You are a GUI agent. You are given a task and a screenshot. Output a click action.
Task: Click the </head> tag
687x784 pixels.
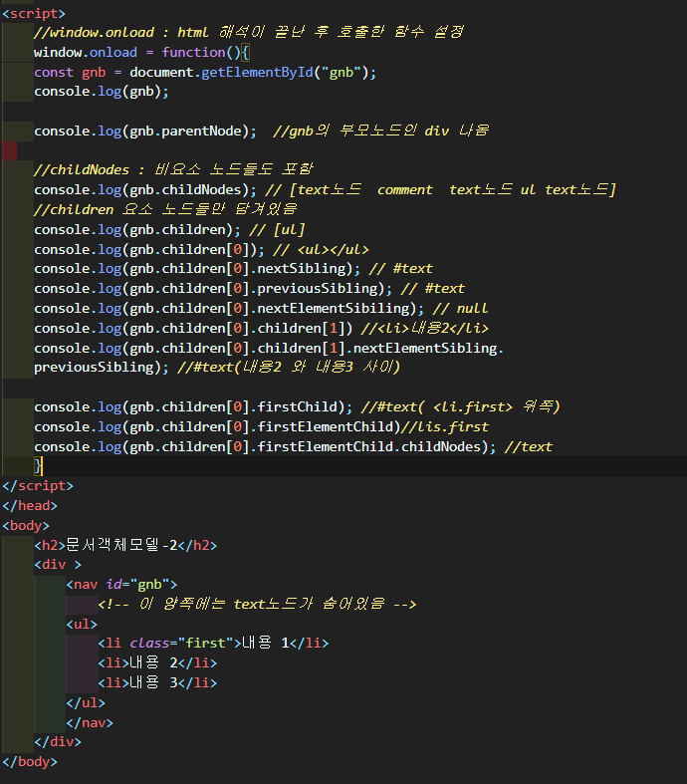click(30, 506)
